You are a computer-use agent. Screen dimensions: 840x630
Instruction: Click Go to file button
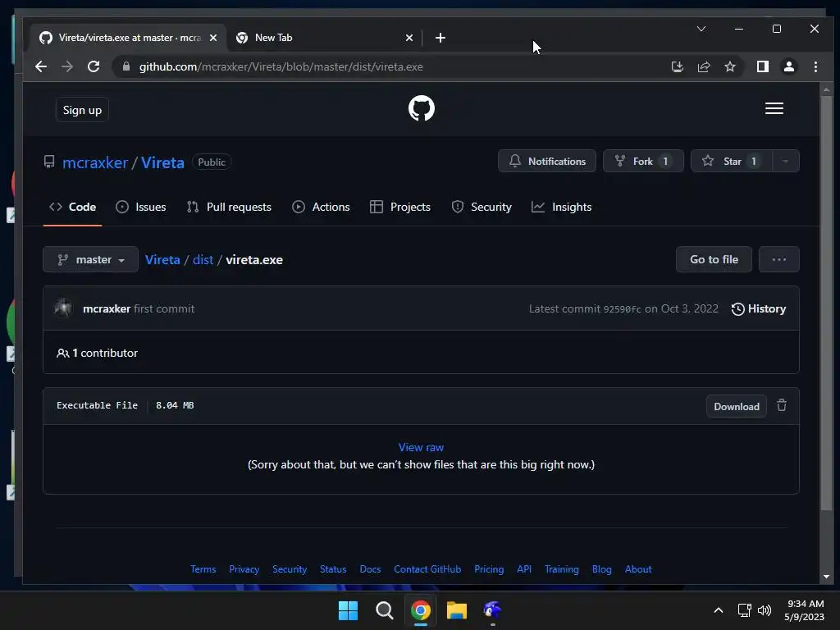[714, 259]
